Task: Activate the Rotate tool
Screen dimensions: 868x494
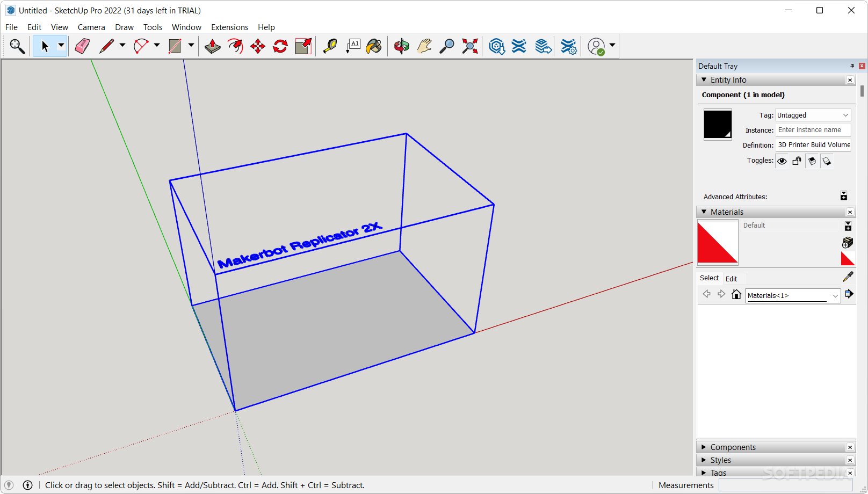Action: 280,47
